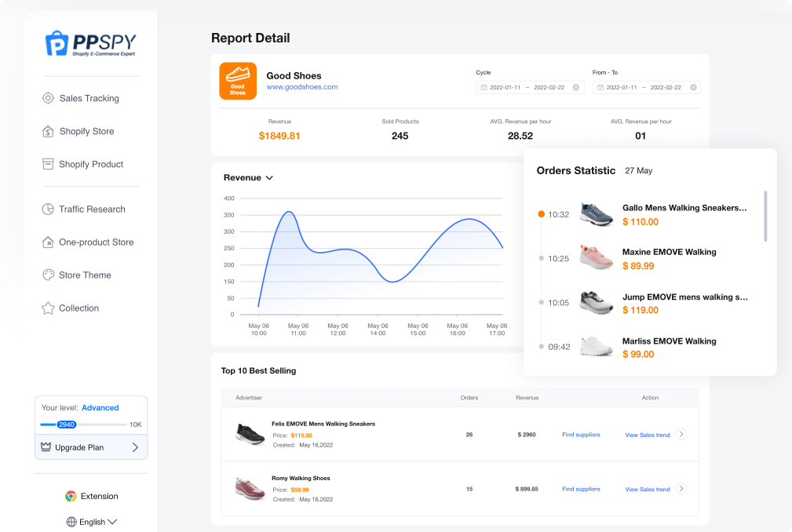The image size is (792, 532).
Task: Clear the Cycle date range
Action: (575, 87)
